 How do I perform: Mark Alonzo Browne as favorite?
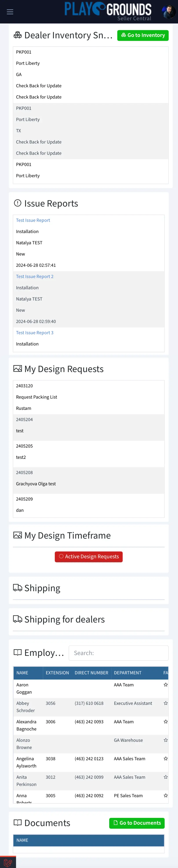point(165,740)
